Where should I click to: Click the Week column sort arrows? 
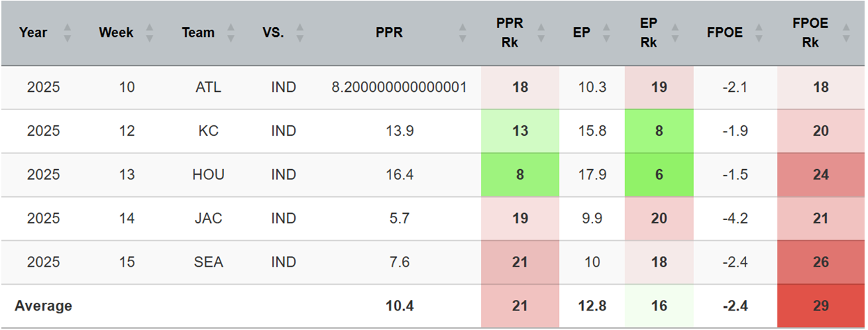click(x=149, y=33)
